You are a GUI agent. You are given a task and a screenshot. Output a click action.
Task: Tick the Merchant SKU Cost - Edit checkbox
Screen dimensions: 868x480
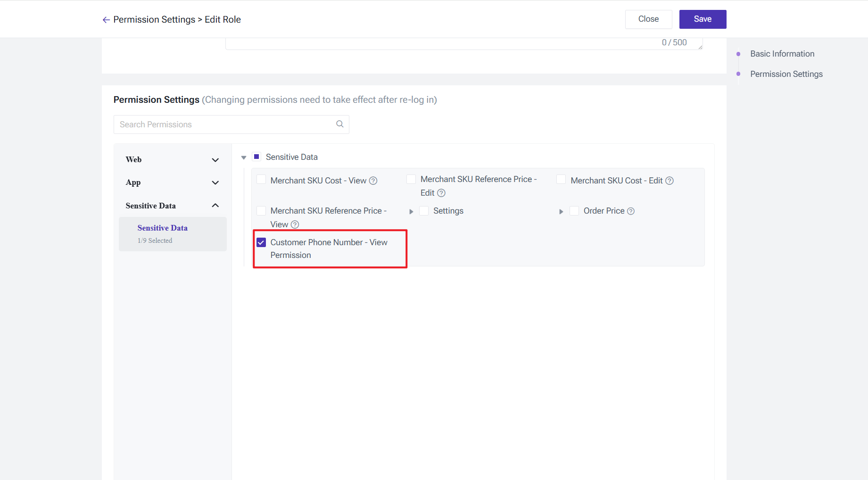[x=561, y=180]
